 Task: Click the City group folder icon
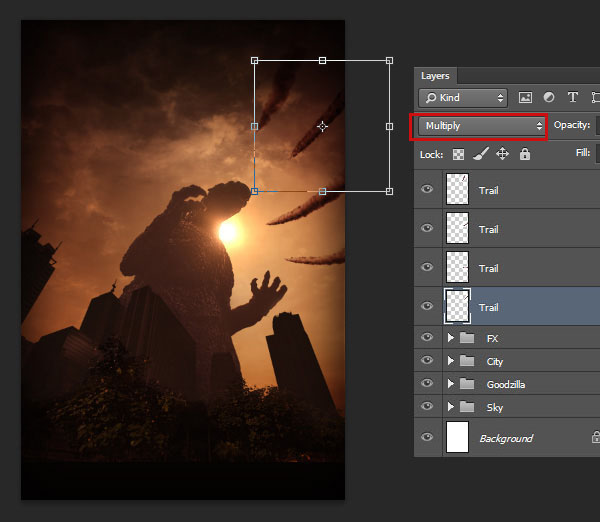point(467,361)
